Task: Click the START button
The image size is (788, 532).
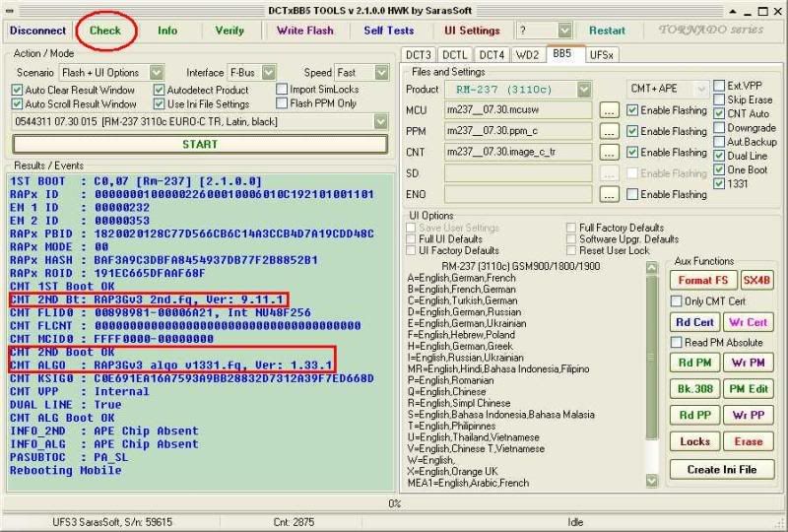Action: (x=200, y=145)
